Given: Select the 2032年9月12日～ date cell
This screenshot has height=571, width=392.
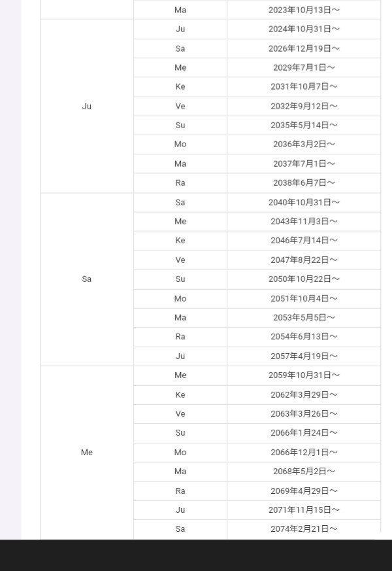Looking at the screenshot, I should [304, 106].
